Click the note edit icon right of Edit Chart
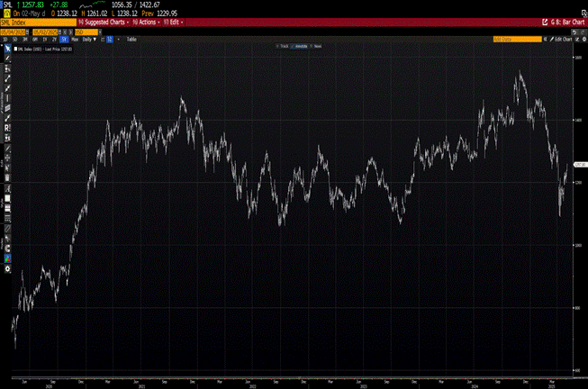The image size is (588, 389). (577, 40)
